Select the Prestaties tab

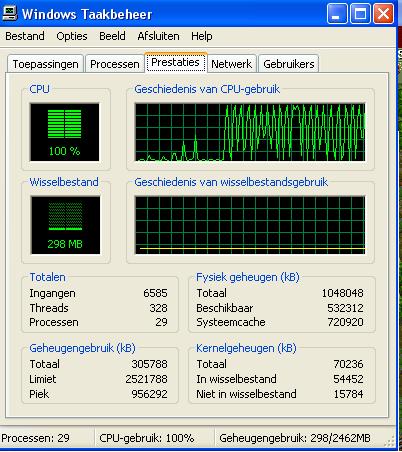(x=176, y=62)
